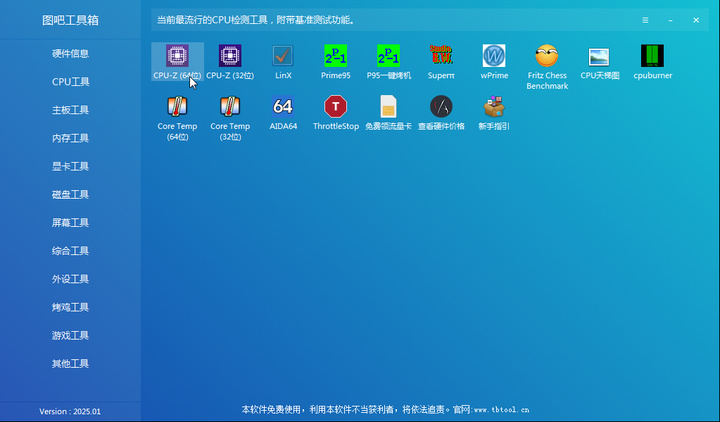This screenshot has width=720, height=422.
Task: Open 查看硬件价格 icon
Action: [441, 113]
